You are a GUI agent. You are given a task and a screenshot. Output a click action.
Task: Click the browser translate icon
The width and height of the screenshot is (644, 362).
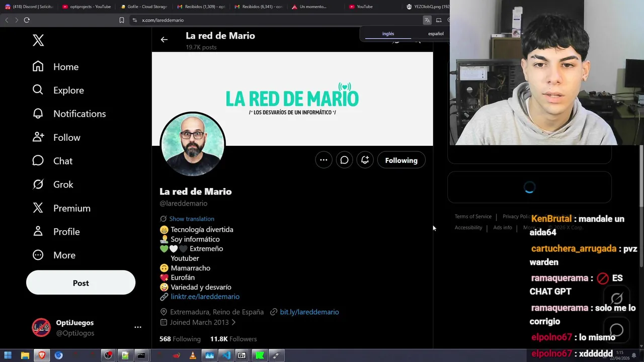coord(427,20)
